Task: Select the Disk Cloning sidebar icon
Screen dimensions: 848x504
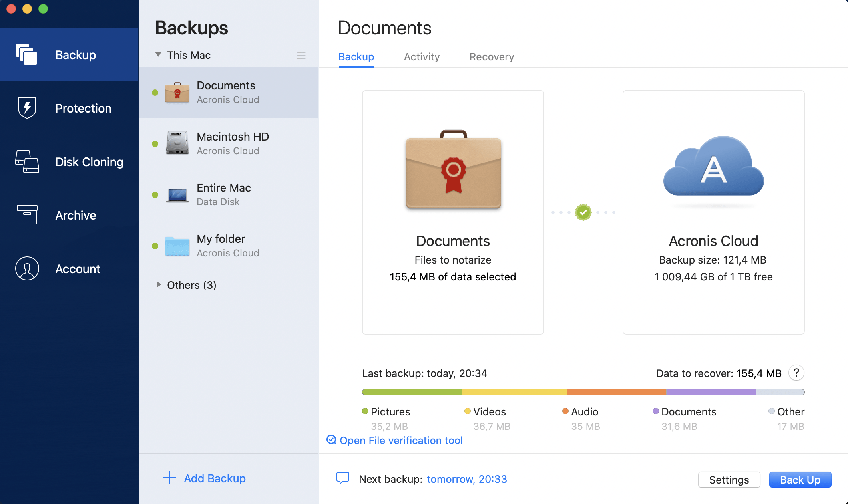Action: click(x=27, y=162)
